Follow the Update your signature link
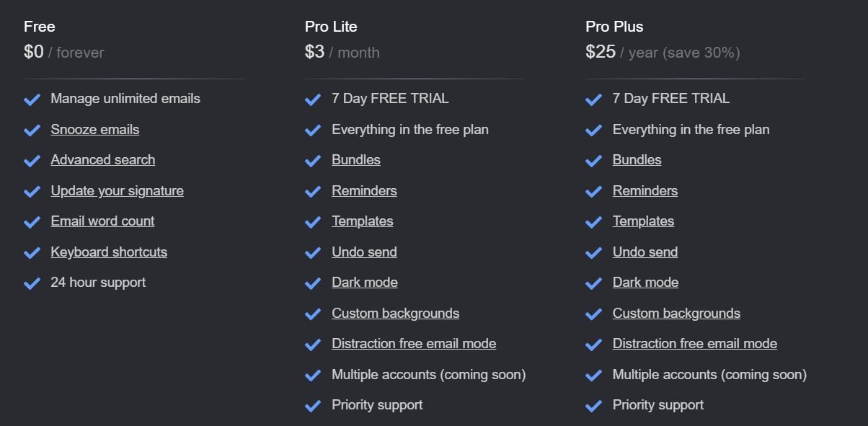This screenshot has width=868, height=426. [x=117, y=191]
